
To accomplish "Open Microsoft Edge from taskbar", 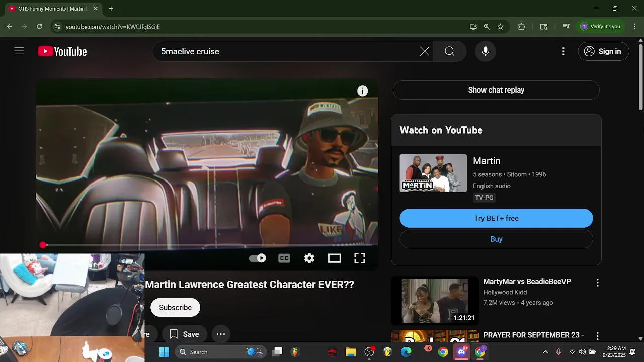I will tap(406, 352).
